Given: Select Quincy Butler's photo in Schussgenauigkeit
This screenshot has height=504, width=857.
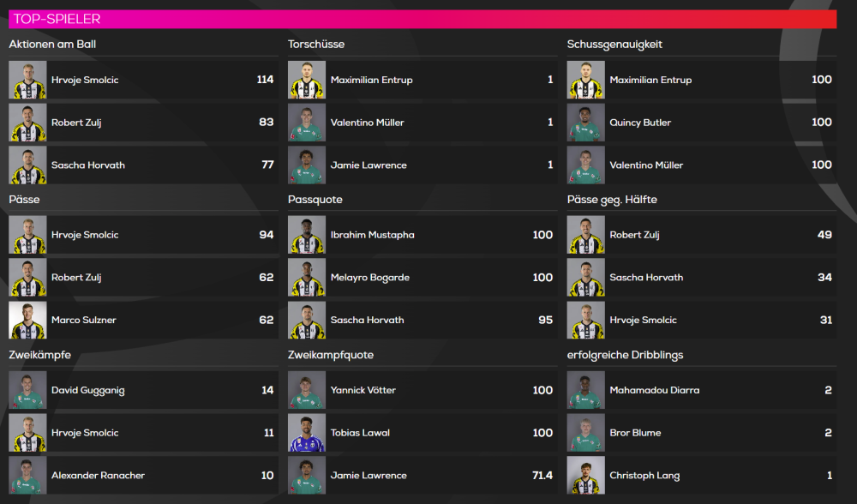Looking at the screenshot, I should tap(585, 123).
